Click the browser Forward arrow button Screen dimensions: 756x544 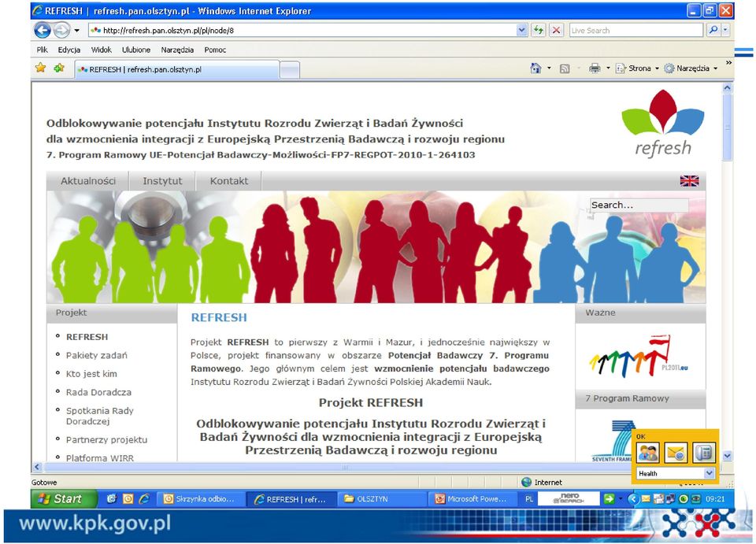click(x=61, y=31)
